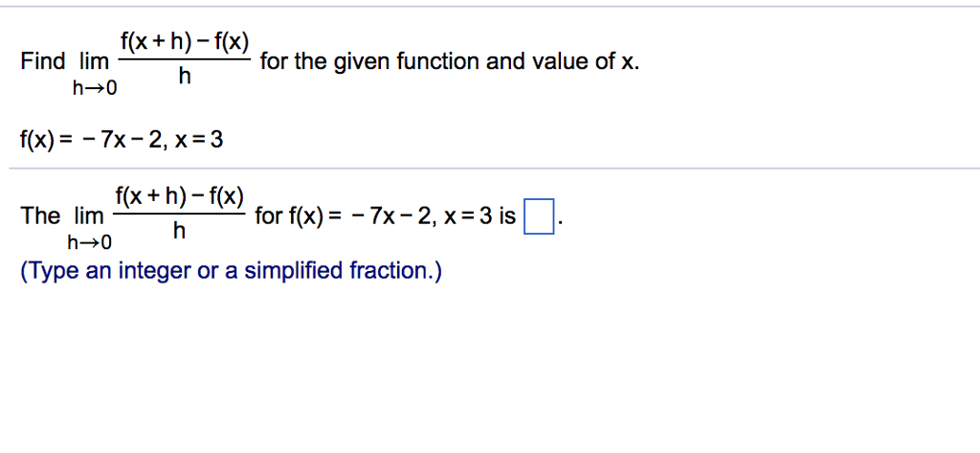Click the divider line between question and answer

pos(490,169)
